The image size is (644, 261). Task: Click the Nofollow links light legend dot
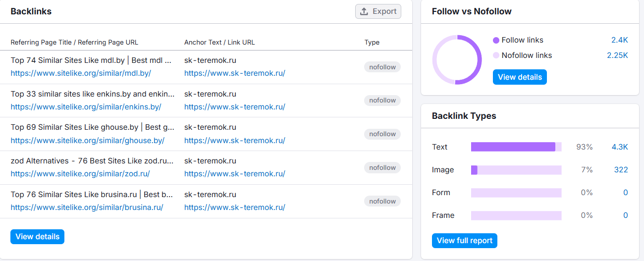[x=496, y=56]
